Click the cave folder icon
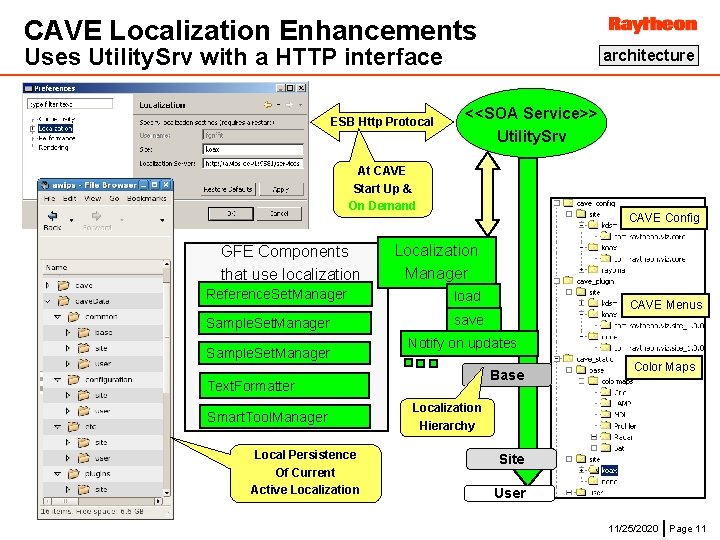The height and width of the screenshot is (540, 720). (x=63, y=286)
